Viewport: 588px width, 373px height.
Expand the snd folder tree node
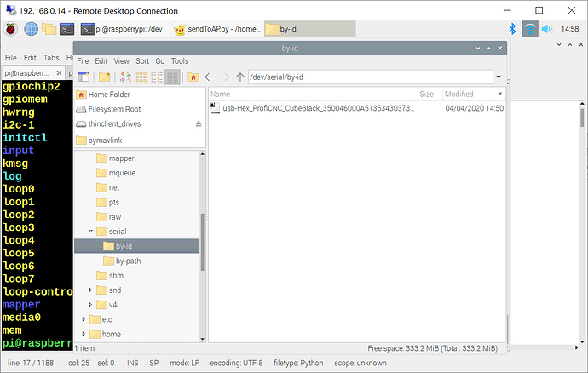(90, 290)
